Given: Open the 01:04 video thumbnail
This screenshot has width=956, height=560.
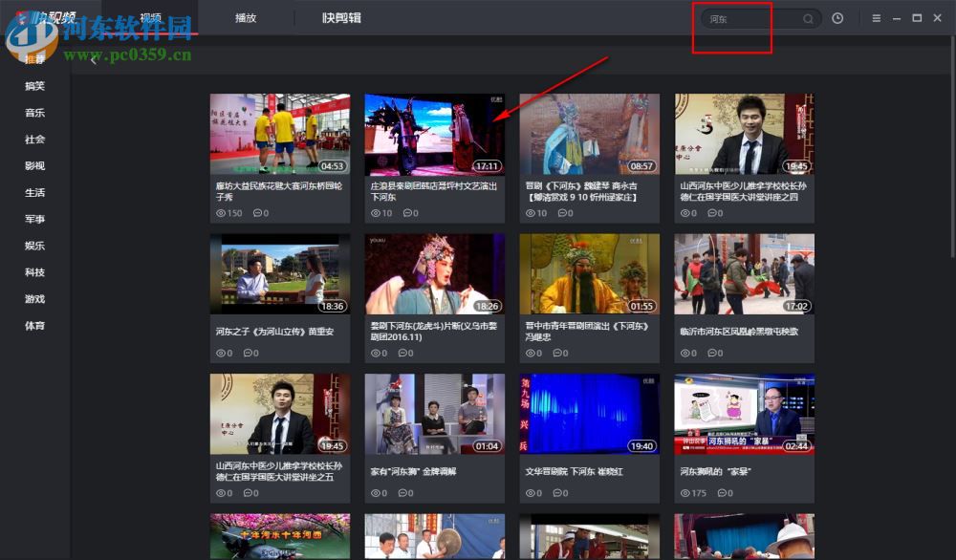Looking at the screenshot, I should (x=435, y=415).
